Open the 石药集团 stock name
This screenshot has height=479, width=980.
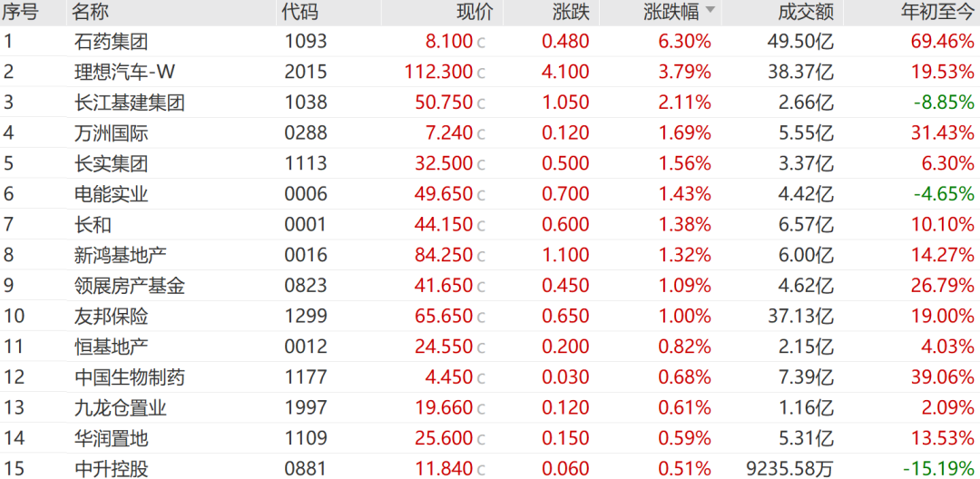coord(111,41)
